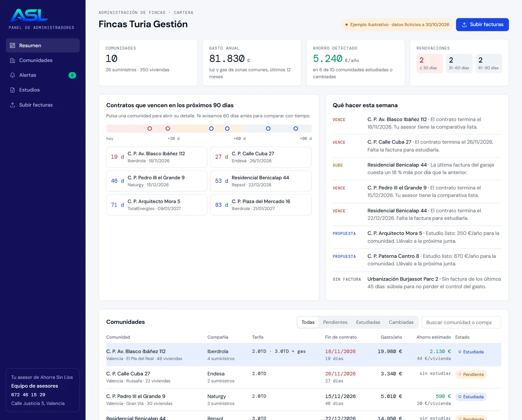Select the Todas filter tab
This screenshot has width=522, height=420.
(x=308, y=322)
